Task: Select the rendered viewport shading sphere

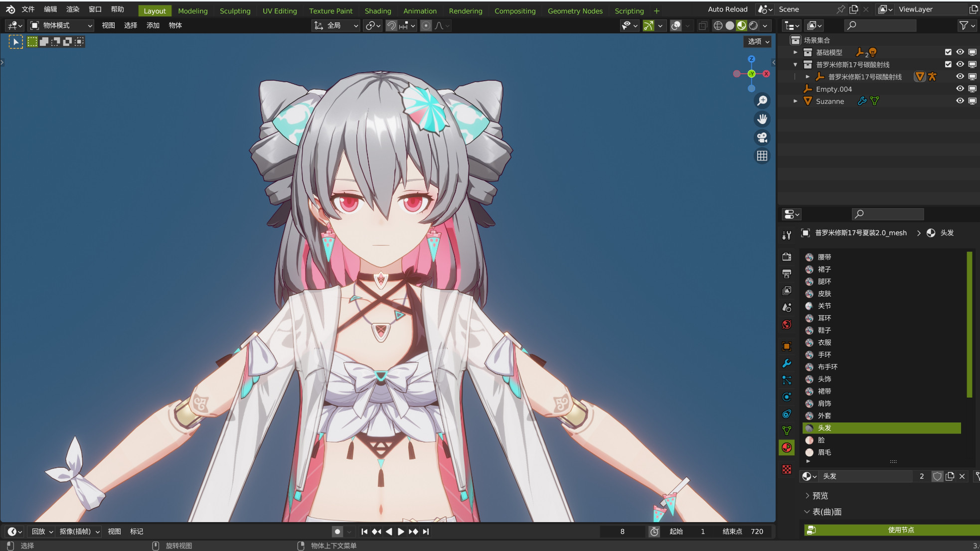Action: click(x=753, y=25)
